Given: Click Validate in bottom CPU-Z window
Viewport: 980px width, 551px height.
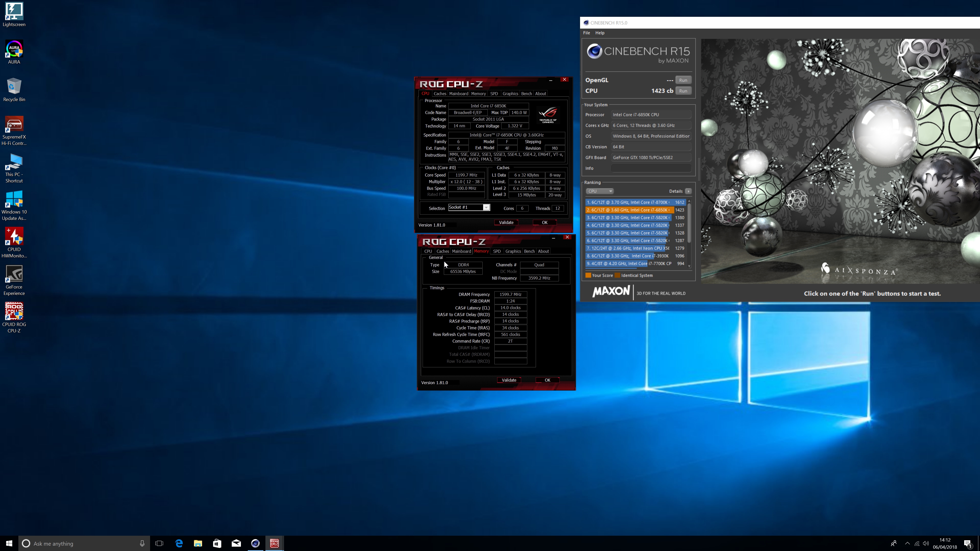Looking at the screenshot, I should (509, 380).
